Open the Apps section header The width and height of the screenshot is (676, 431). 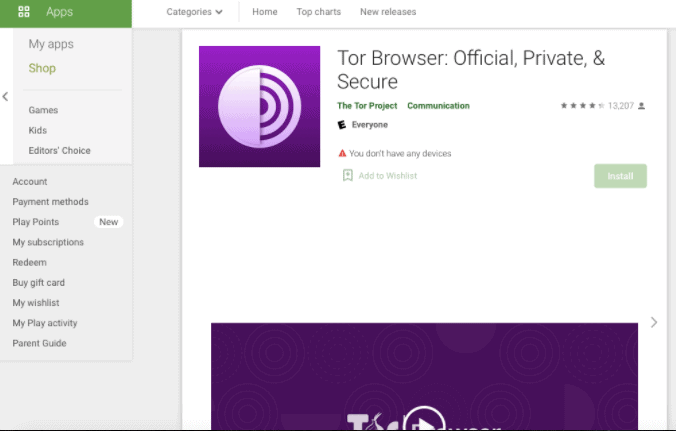tap(66, 14)
